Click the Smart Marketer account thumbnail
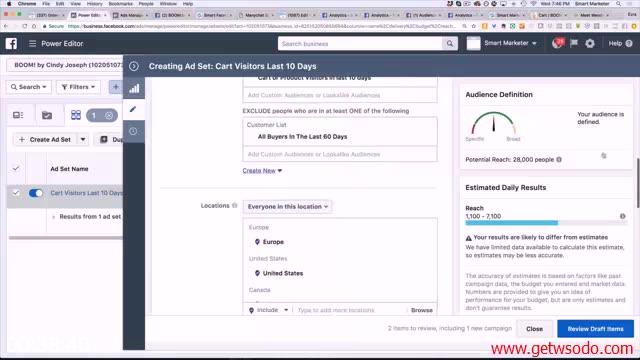Viewport: 640px width, 360px height. pos(473,43)
